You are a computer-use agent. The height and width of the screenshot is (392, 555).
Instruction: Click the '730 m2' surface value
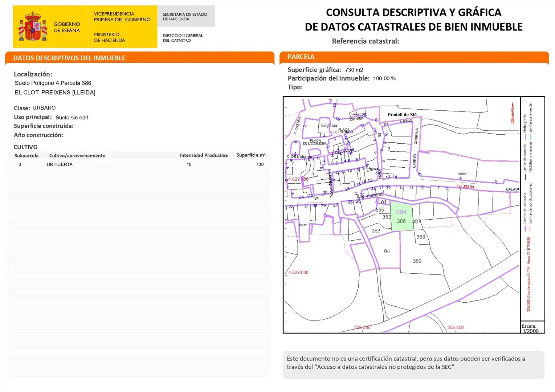tap(354, 70)
